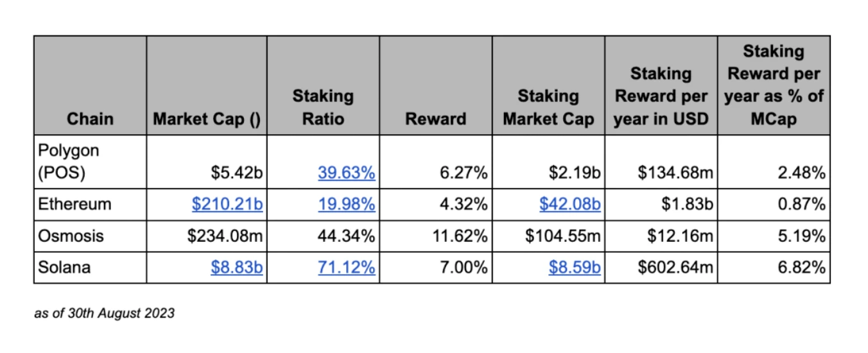Open Solana's 71.12% staking ratio link

[x=346, y=267]
